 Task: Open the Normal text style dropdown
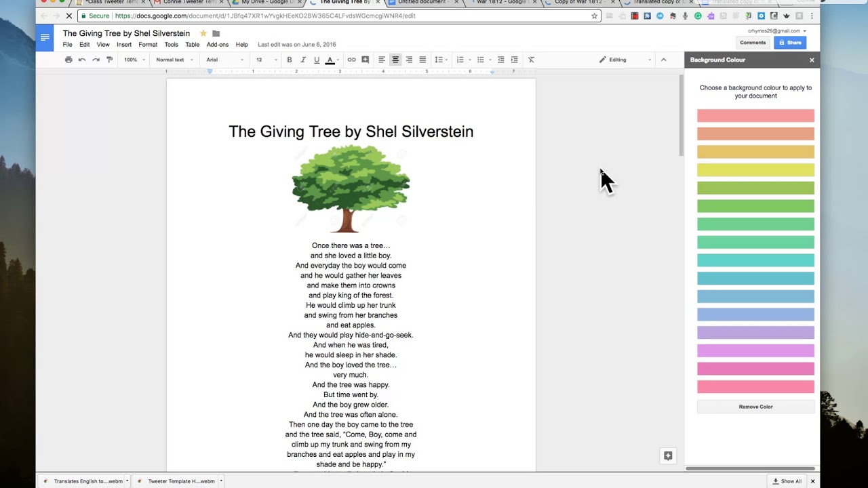(x=174, y=60)
